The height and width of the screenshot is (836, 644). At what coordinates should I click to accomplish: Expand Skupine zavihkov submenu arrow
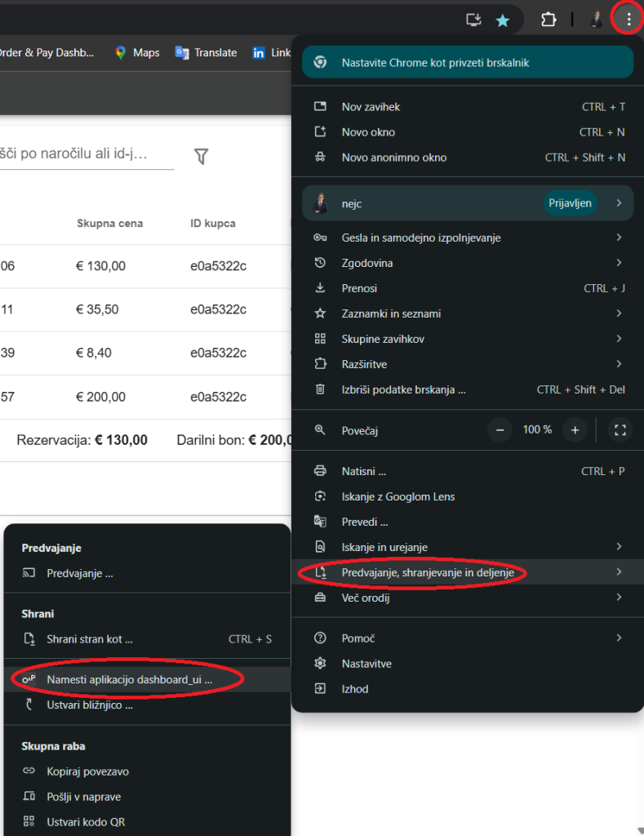click(x=619, y=339)
